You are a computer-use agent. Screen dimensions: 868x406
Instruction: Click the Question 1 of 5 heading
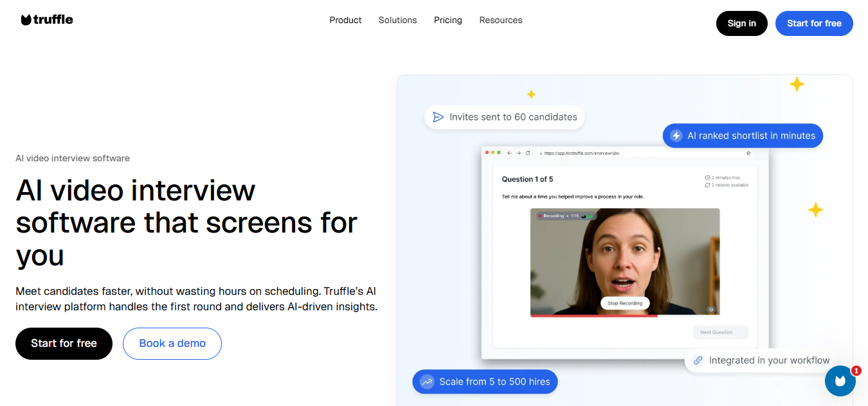coord(527,179)
